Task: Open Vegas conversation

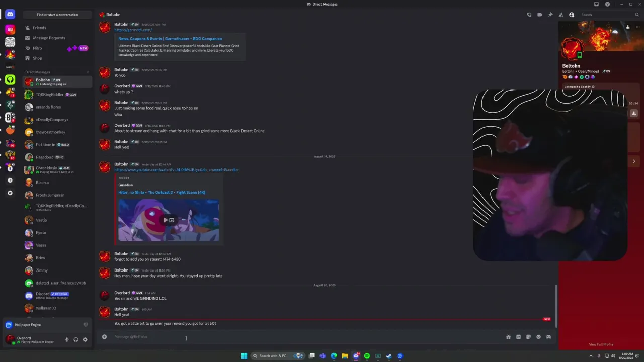Action: (x=57, y=245)
